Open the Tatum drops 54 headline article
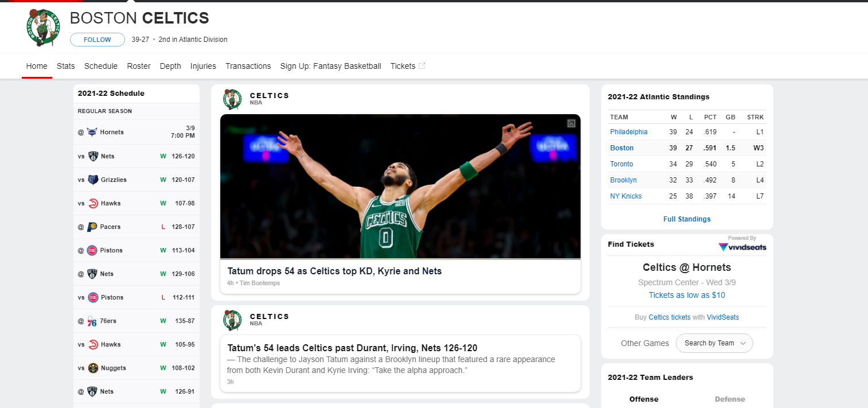This screenshot has height=408, width=868. [x=334, y=271]
